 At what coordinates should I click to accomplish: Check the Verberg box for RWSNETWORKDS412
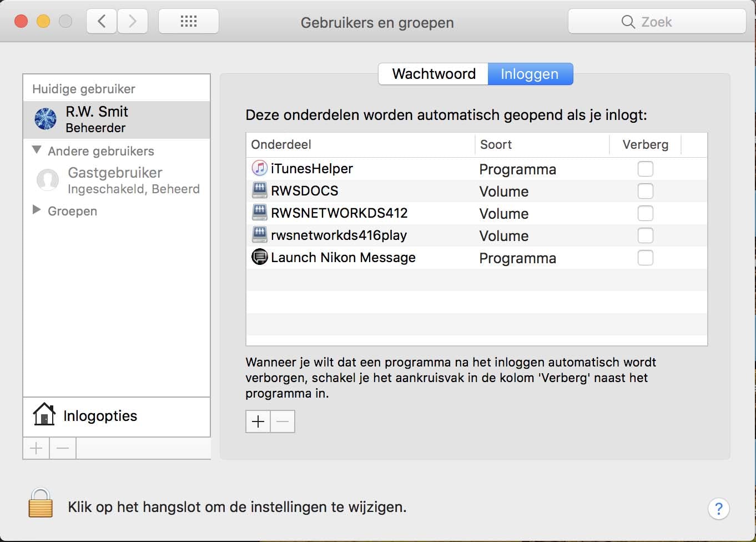[646, 213]
